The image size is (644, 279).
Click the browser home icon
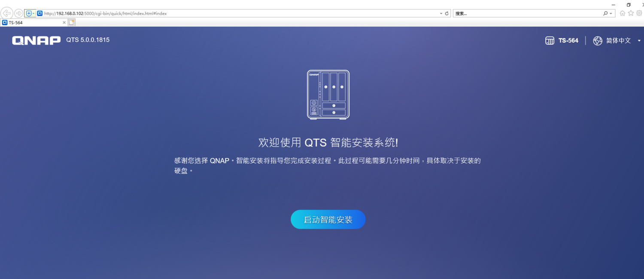click(623, 13)
